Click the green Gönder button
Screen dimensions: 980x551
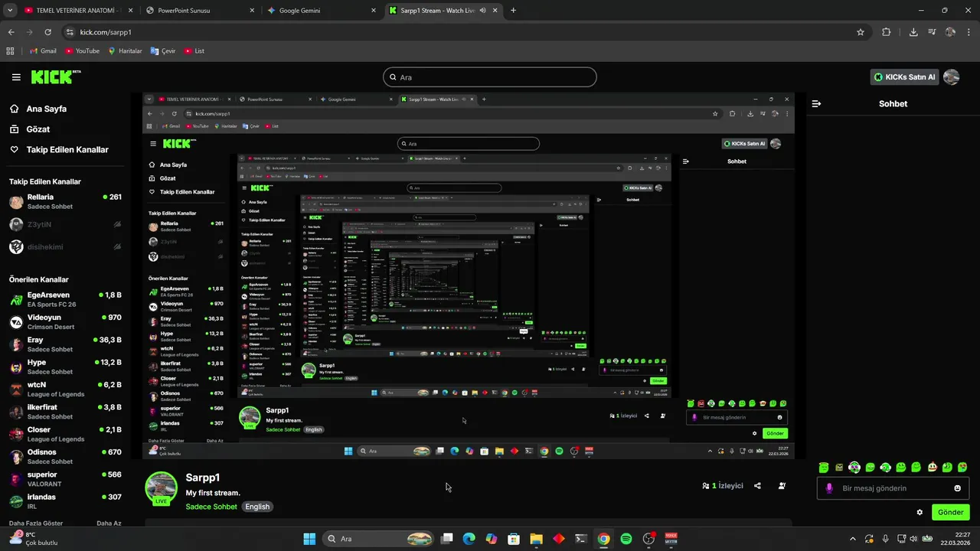[x=951, y=513]
